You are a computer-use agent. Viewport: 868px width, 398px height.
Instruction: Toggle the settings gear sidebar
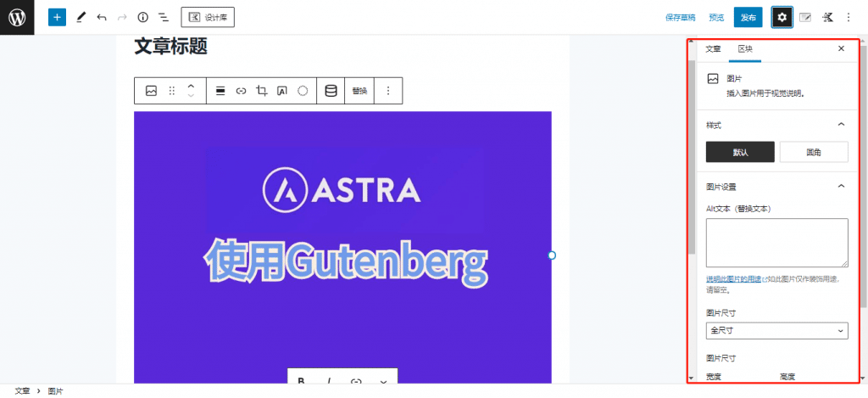coord(782,18)
